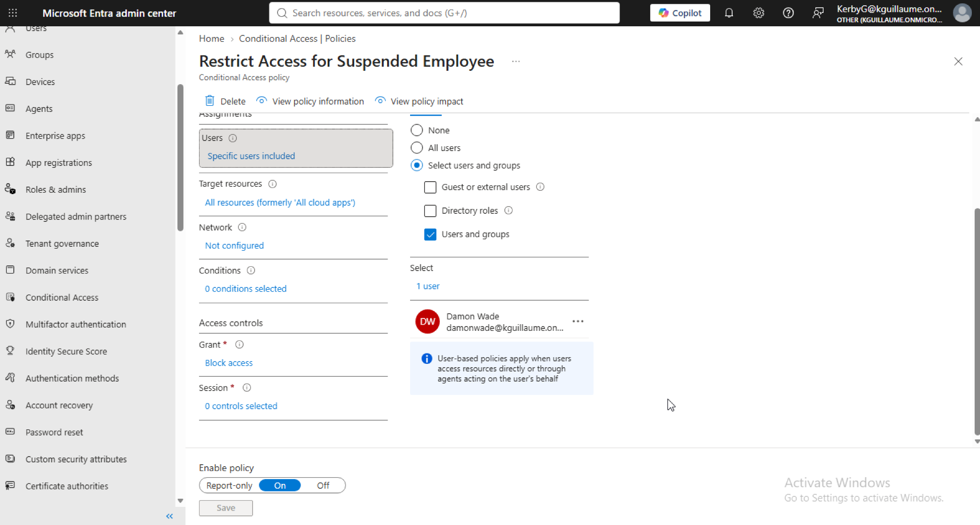The image size is (980, 525).
Task: Open Specific users included assignment
Action: (251, 156)
